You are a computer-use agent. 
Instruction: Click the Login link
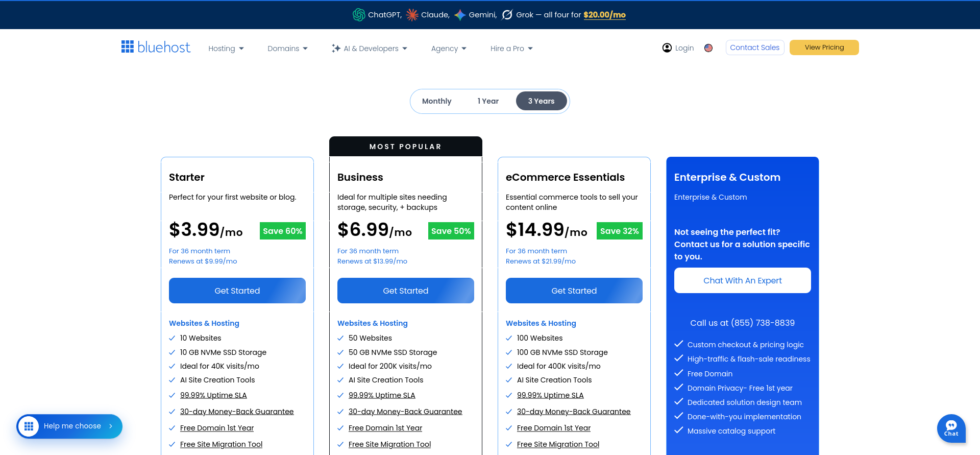[x=684, y=48]
